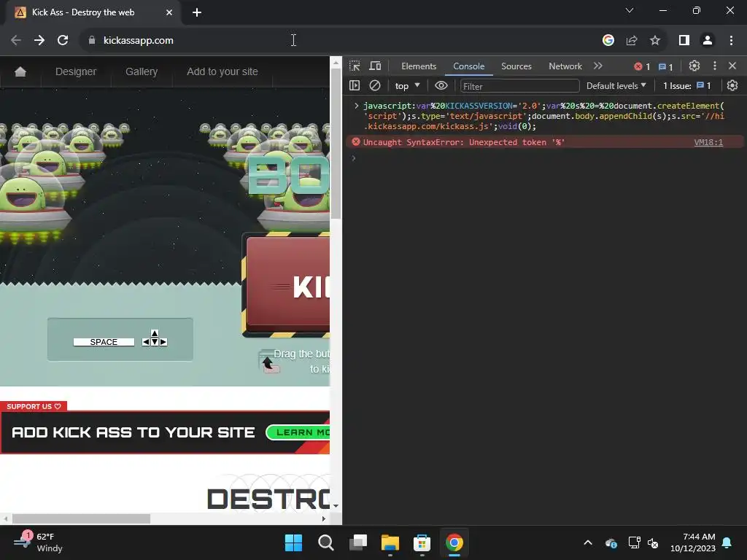Click the Chrome taskbar icon
Image resolution: width=747 pixels, height=560 pixels.
(454, 542)
